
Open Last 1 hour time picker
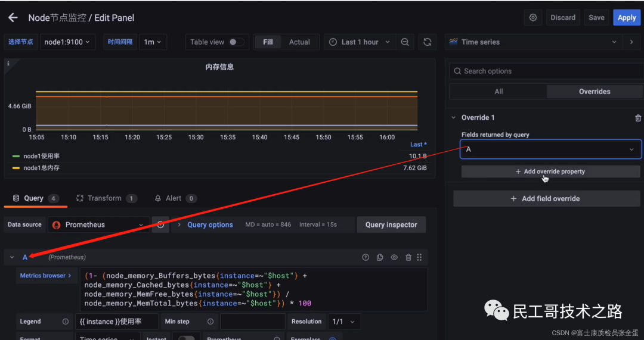[x=360, y=42]
